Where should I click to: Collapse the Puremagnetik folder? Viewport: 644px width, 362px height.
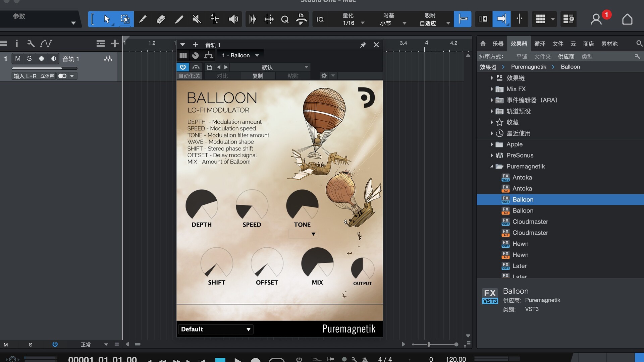pyautogui.click(x=492, y=167)
